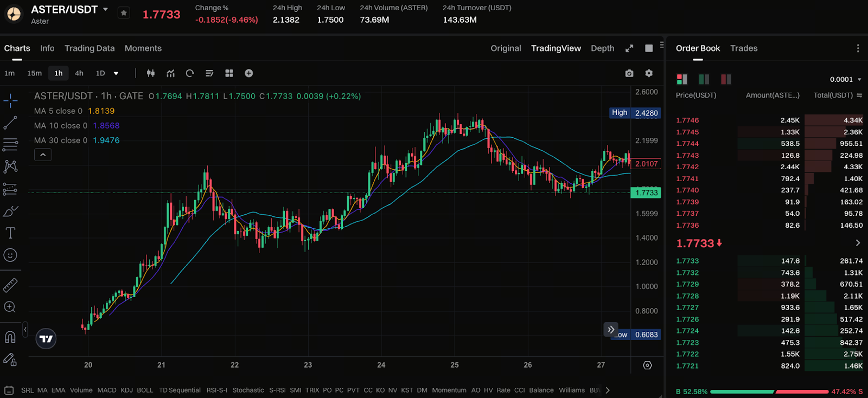Viewport: 868px width, 398px height.
Task: Set timeframe to 1m
Action: pos(10,73)
